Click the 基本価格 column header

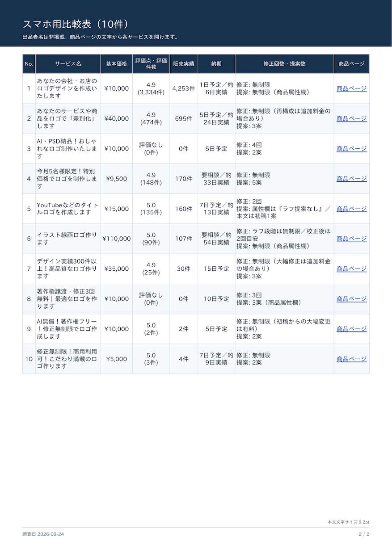(117, 64)
